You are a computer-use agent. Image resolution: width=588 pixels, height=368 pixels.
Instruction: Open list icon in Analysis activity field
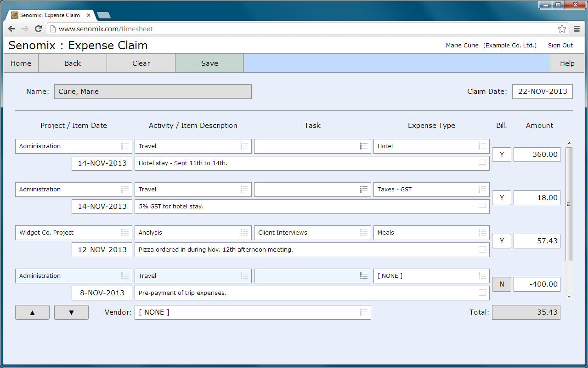click(244, 232)
